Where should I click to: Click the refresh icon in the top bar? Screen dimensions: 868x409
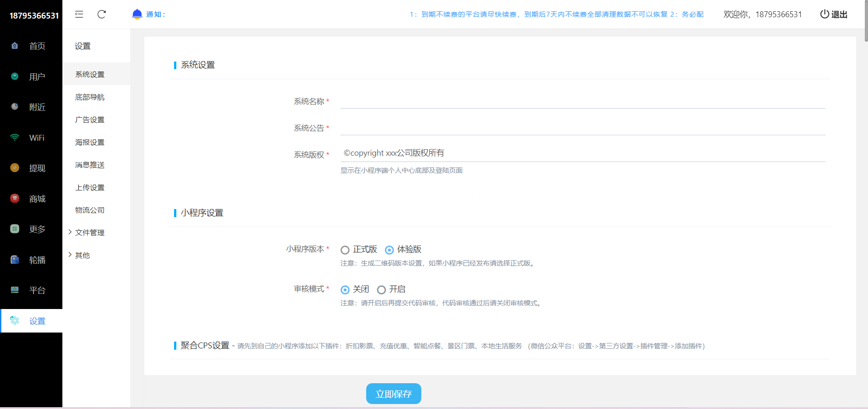pos(102,14)
